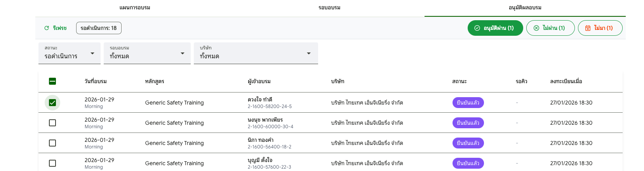The height and width of the screenshot is (171, 644).
Task: Click the name นิภา ทองคำ
Action: pos(261,140)
